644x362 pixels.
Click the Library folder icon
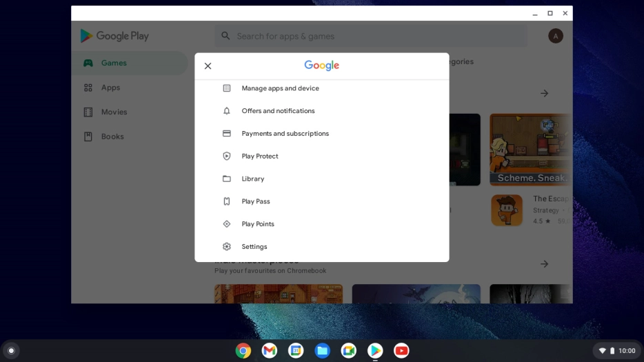pyautogui.click(x=227, y=179)
